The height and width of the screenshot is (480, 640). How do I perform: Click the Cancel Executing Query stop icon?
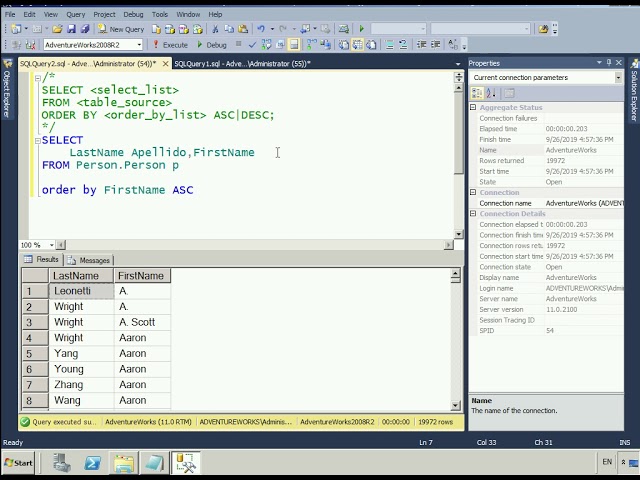(x=238, y=44)
